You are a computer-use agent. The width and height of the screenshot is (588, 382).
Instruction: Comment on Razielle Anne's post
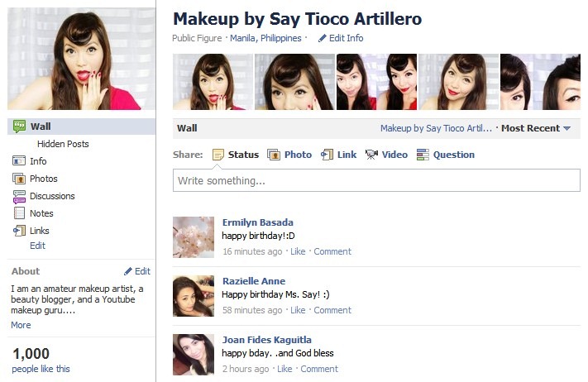pyautogui.click(x=332, y=310)
